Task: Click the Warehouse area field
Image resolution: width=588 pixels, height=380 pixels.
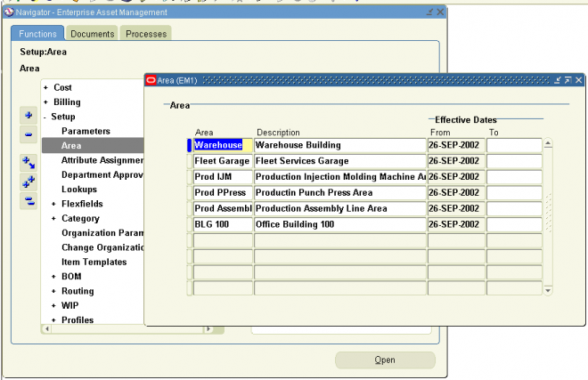Action: point(223,145)
